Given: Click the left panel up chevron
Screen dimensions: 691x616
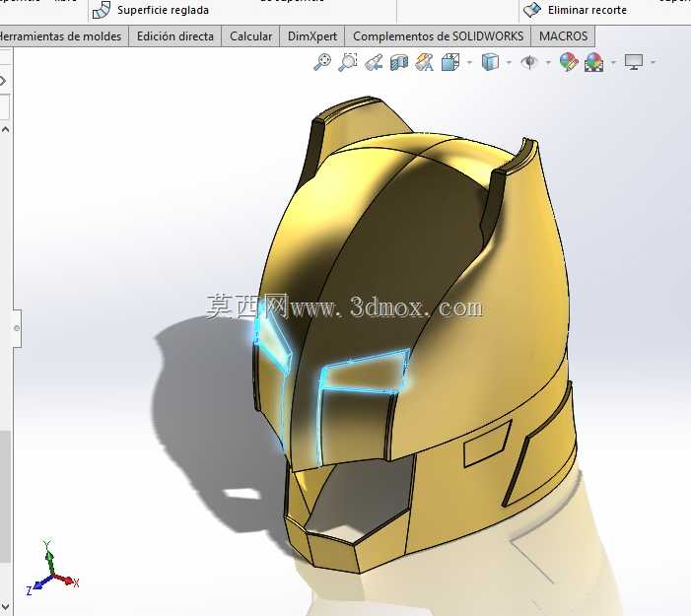Looking at the screenshot, I should click(5, 129).
